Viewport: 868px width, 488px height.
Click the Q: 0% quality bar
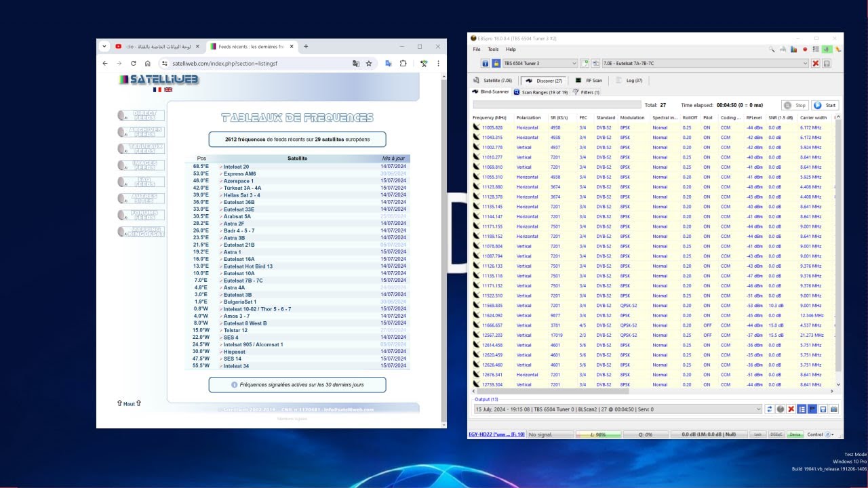click(645, 434)
